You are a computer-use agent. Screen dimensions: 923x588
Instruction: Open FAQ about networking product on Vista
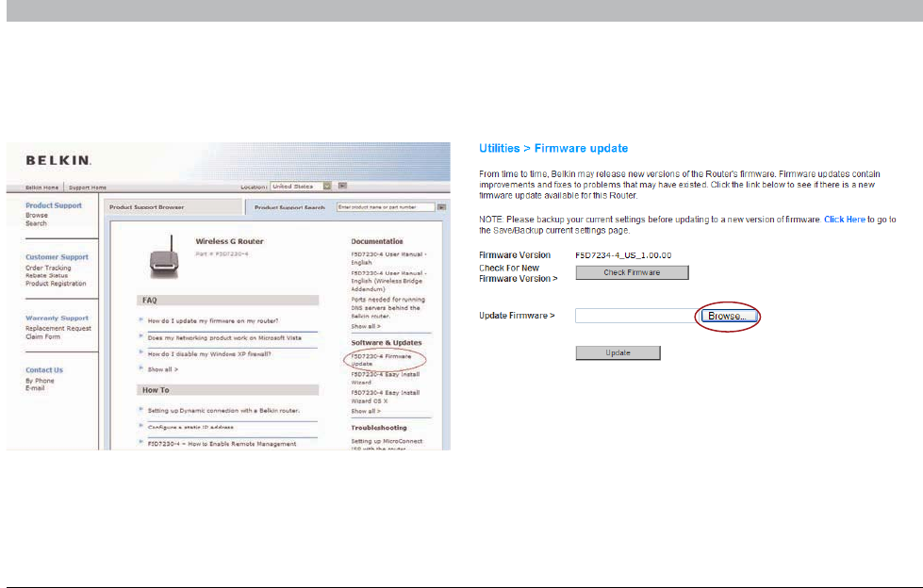tap(224, 338)
